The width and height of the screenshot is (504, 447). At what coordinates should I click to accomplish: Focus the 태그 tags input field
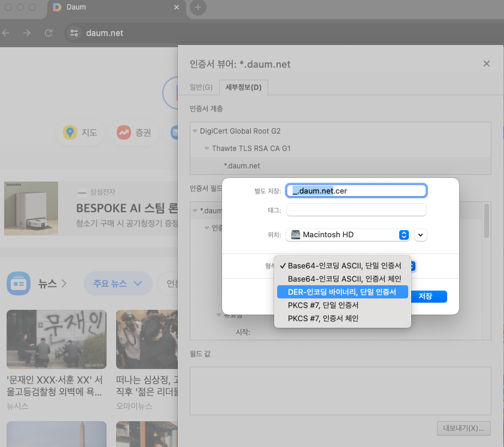[356, 210]
